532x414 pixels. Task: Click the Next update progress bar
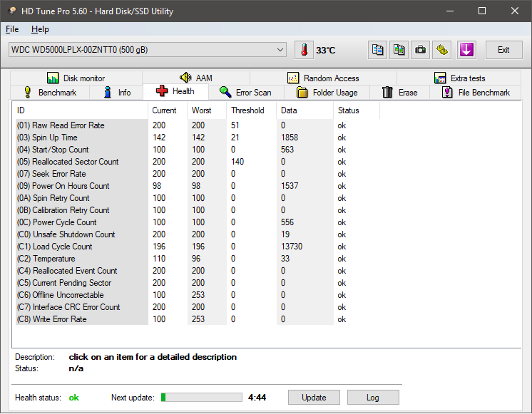pyautogui.click(x=201, y=398)
